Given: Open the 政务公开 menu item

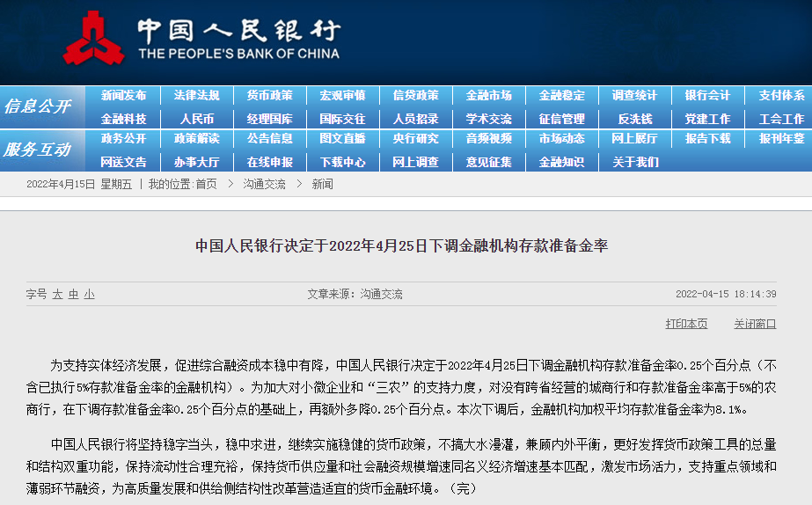Looking at the screenshot, I should (x=123, y=139).
